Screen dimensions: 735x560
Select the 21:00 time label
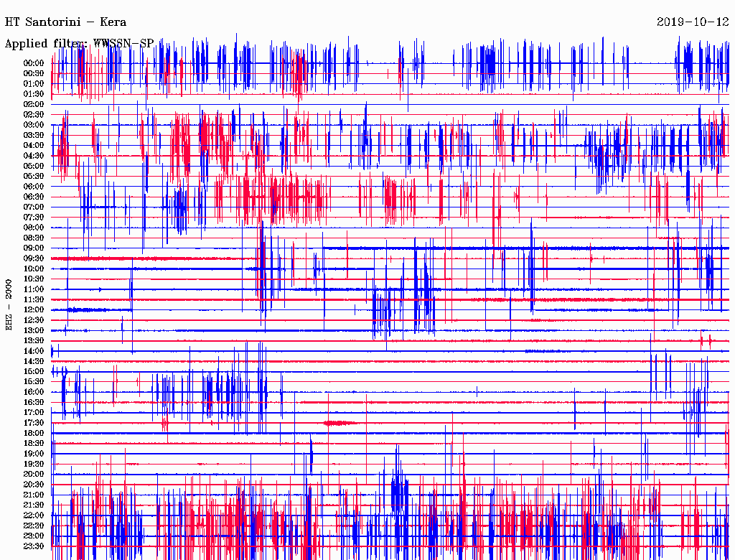coord(34,495)
